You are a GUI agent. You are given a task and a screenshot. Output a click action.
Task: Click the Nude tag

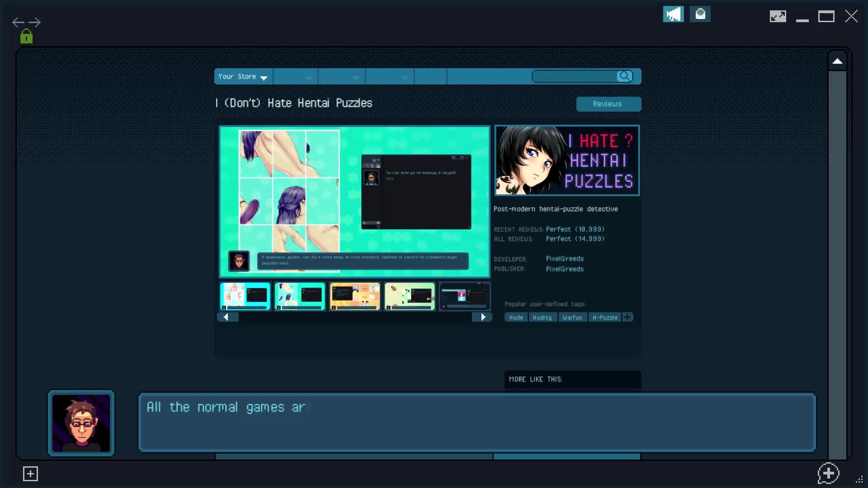[x=516, y=318]
